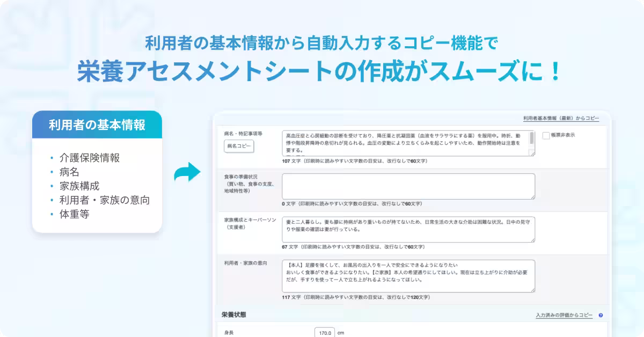Click the 利用者・家族の意向 label in the form
Screen dimensions: 644x337
click(x=245, y=263)
